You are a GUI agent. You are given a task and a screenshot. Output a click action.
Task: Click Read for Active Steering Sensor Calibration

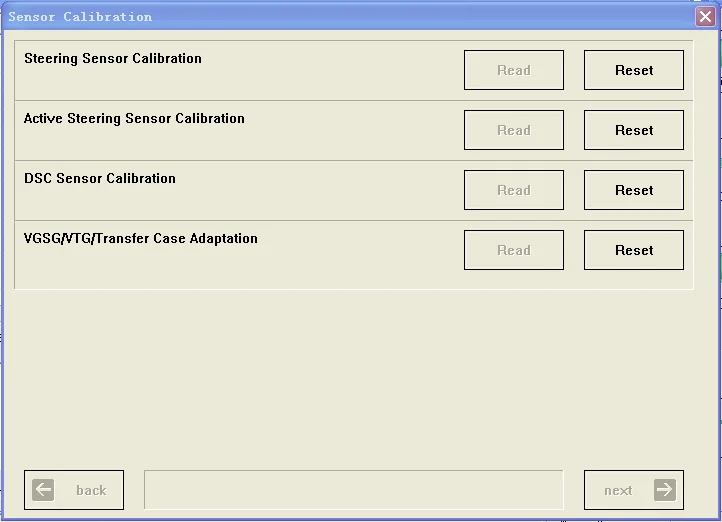(513, 130)
